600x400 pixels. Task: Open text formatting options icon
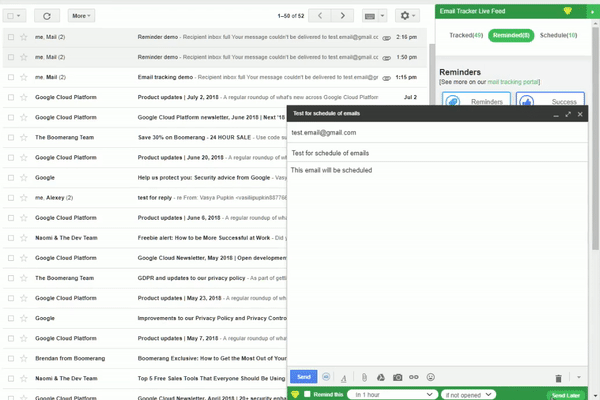tap(344, 378)
